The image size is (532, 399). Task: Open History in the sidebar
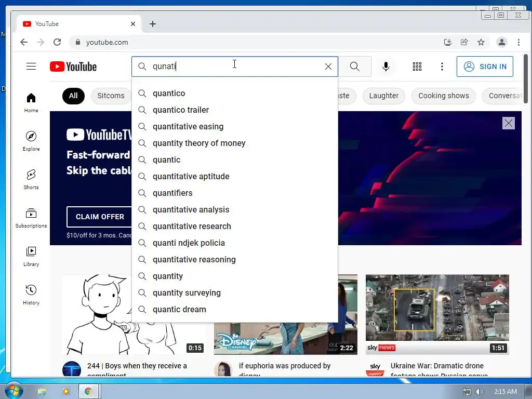pos(31,295)
